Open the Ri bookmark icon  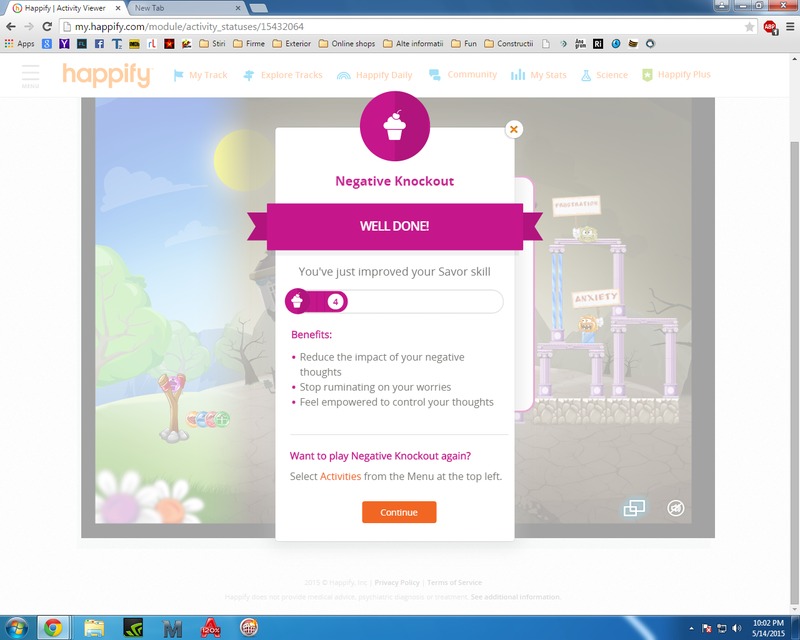[598, 44]
